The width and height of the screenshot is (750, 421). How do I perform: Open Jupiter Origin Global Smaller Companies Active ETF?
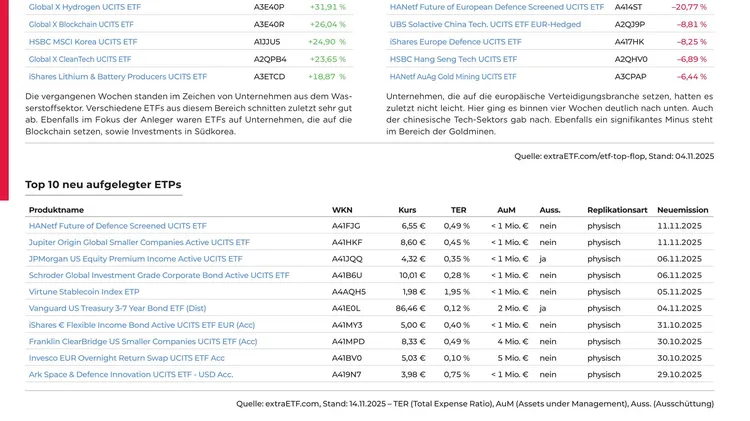pos(139,242)
